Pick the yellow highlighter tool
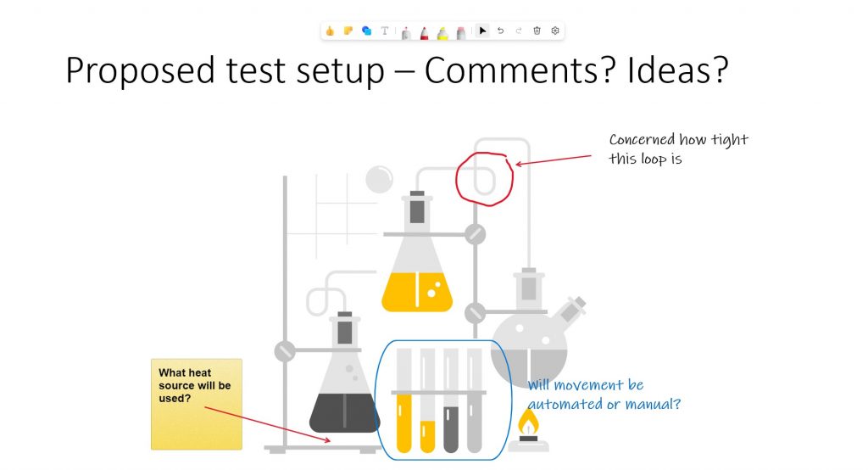Screen dimensions: 868x470 pyautogui.click(x=442, y=33)
